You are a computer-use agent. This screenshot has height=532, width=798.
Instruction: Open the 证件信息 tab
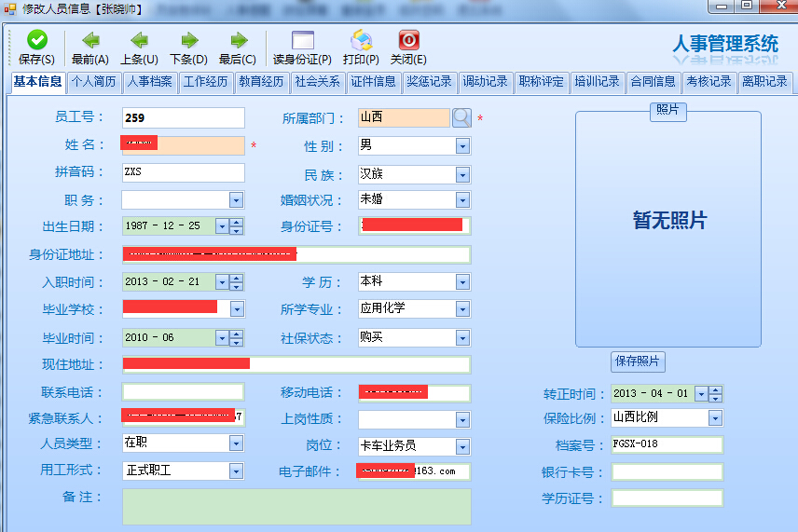(373, 82)
